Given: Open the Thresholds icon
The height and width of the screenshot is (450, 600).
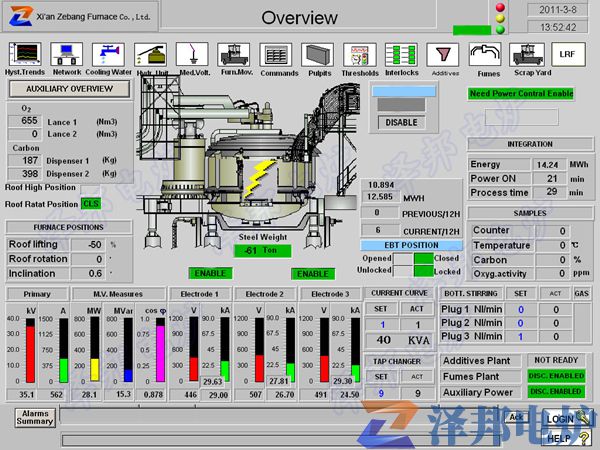Looking at the screenshot, I should tap(359, 53).
